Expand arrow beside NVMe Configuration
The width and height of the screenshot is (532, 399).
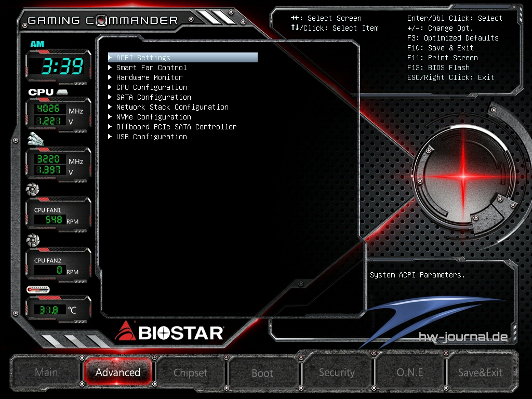point(110,117)
